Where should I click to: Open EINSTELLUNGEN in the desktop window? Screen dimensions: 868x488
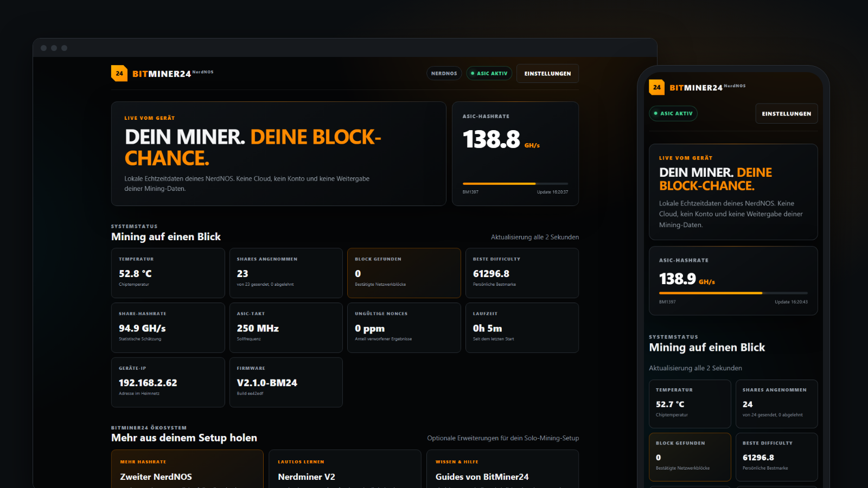(547, 73)
